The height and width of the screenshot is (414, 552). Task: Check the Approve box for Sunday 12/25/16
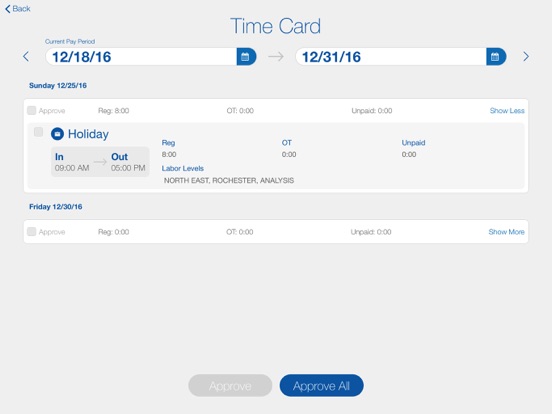click(x=32, y=111)
